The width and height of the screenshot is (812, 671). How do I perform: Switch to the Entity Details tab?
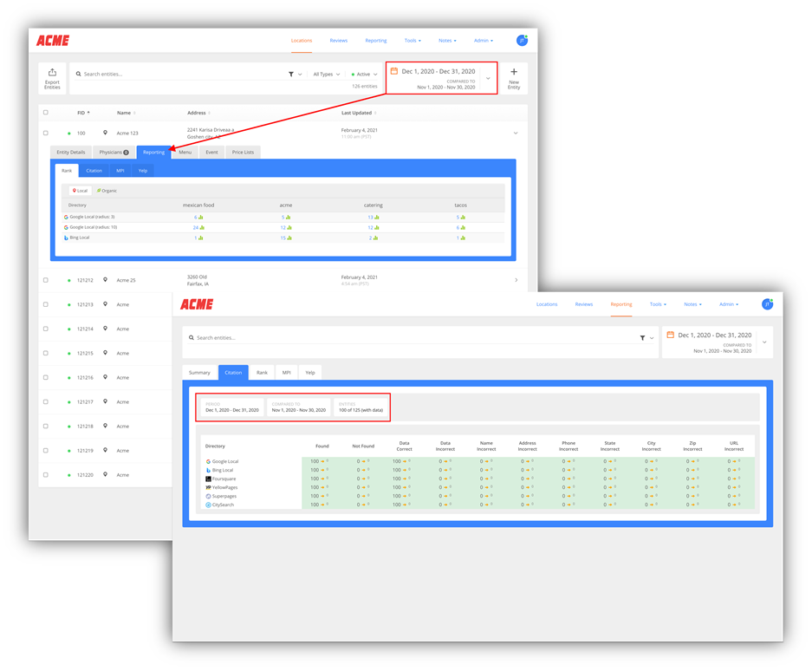pos(71,153)
